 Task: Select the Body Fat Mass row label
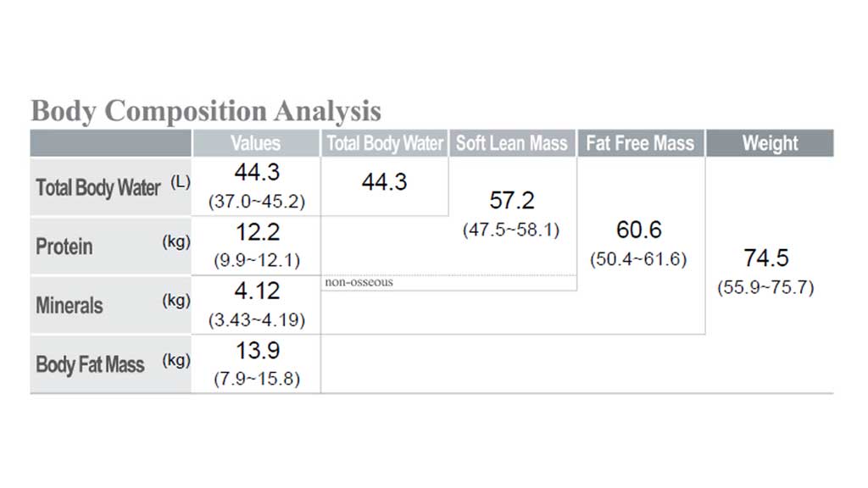tap(90, 364)
